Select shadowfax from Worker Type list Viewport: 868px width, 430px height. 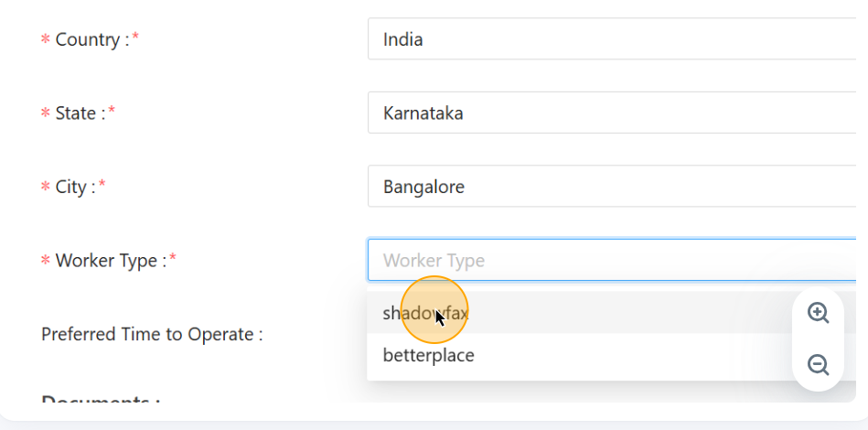coord(425,313)
